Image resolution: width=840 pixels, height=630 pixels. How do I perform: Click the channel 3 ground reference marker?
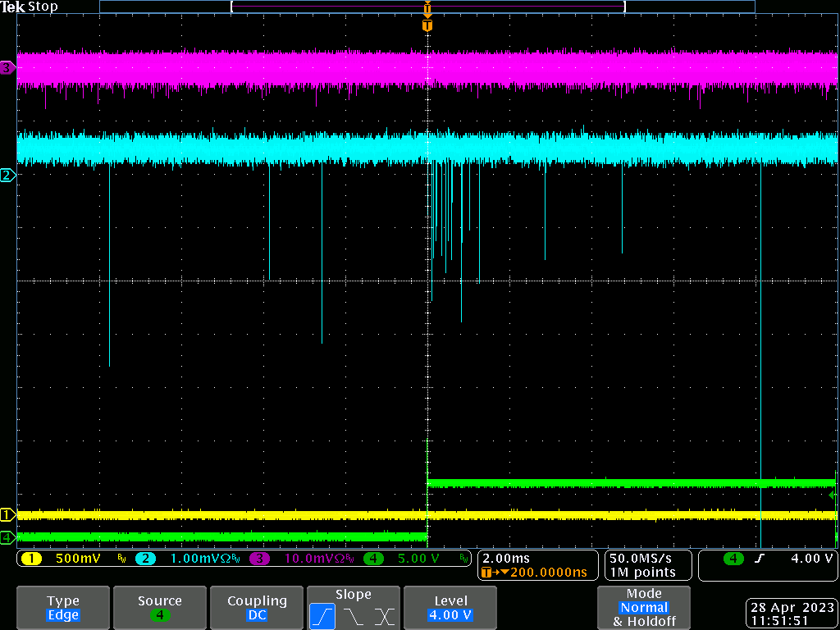point(7,68)
